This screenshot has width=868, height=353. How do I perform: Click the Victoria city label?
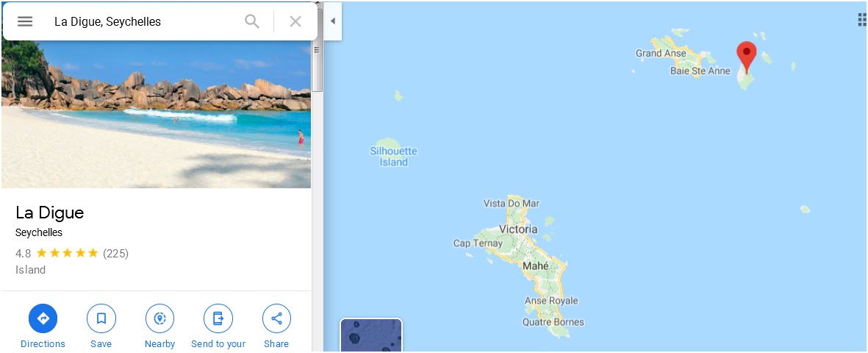[518, 229]
